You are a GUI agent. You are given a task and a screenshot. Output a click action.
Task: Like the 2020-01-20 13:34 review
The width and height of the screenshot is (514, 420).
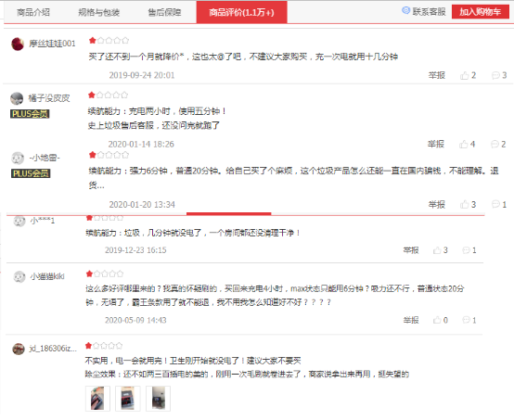click(468, 205)
